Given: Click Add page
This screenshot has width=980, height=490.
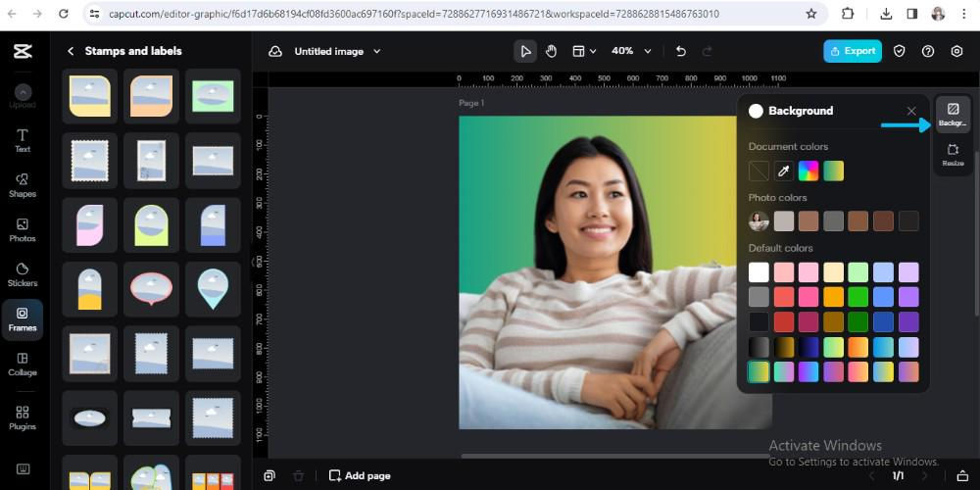Looking at the screenshot, I should coord(360,475).
